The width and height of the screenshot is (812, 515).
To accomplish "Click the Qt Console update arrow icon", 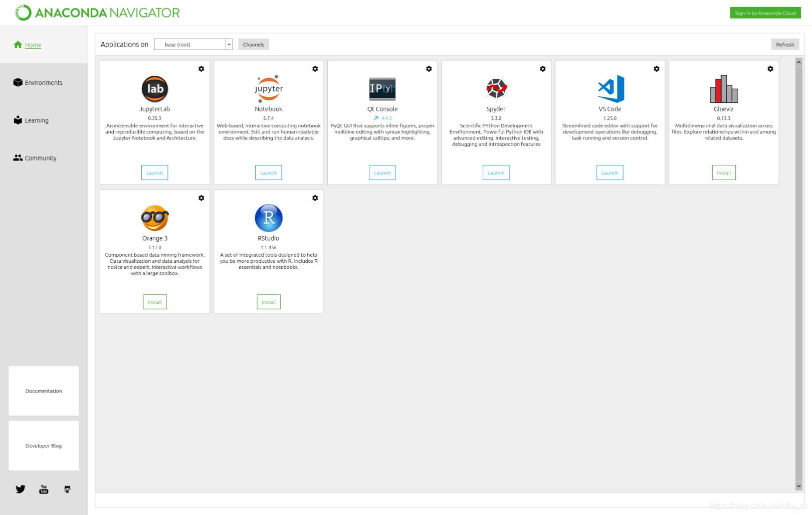I will click(x=376, y=118).
